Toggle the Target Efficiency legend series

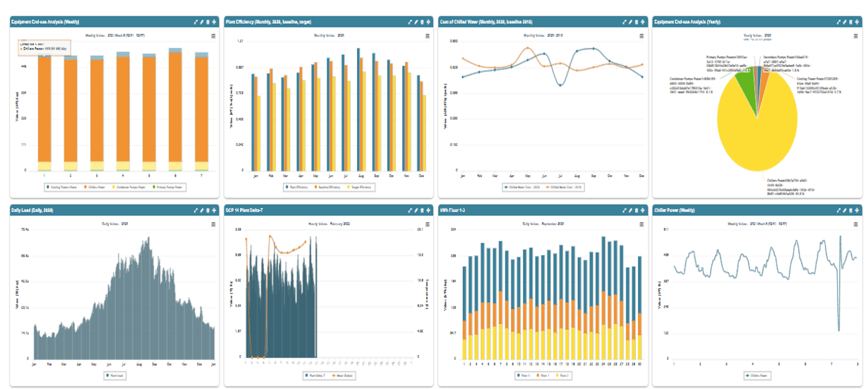click(x=359, y=187)
